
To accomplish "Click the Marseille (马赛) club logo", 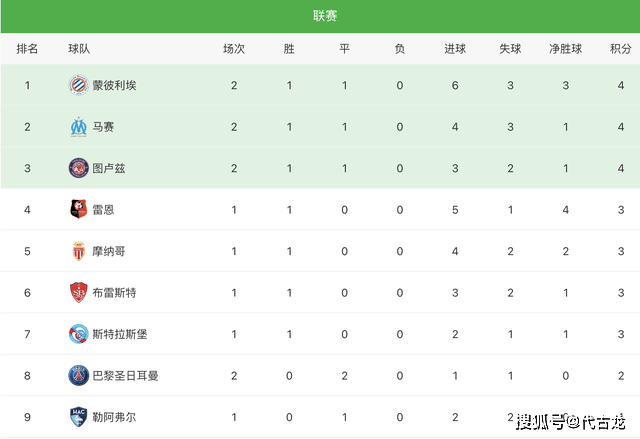I will coord(78,127).
